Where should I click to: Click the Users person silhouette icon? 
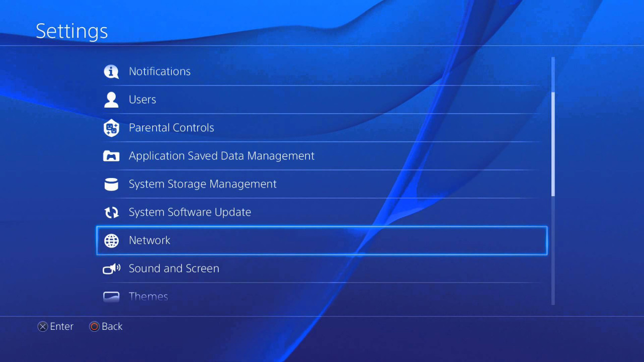click(111, 100)
